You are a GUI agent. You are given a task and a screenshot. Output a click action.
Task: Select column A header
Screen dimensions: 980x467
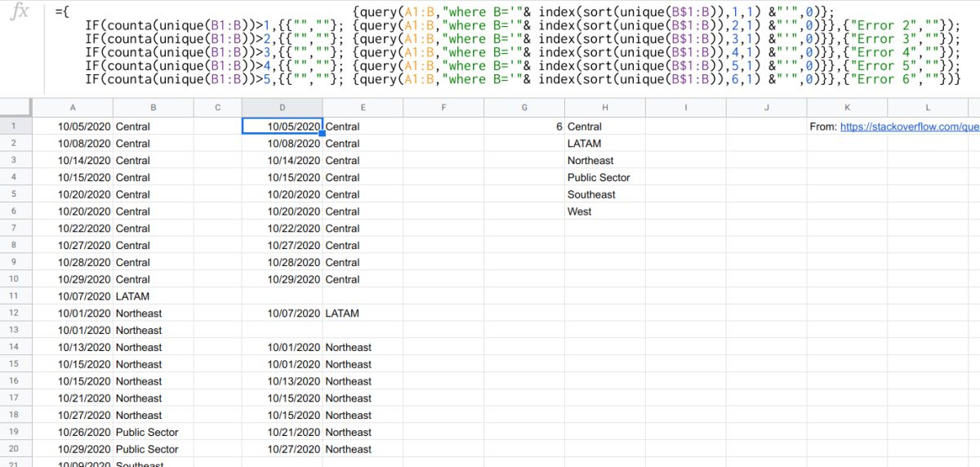[x=73, y=108]
